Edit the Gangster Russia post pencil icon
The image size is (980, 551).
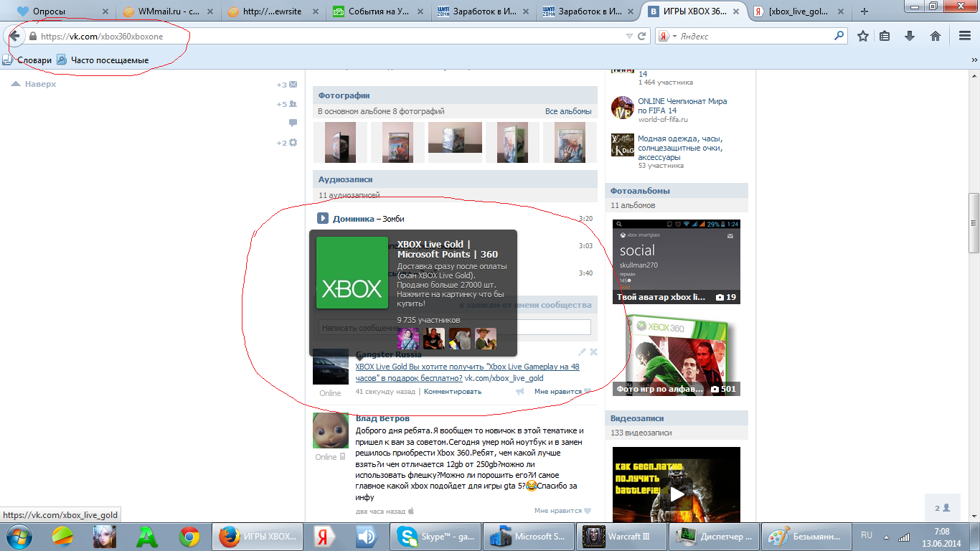pyautogui.click(x=583, y=352)
